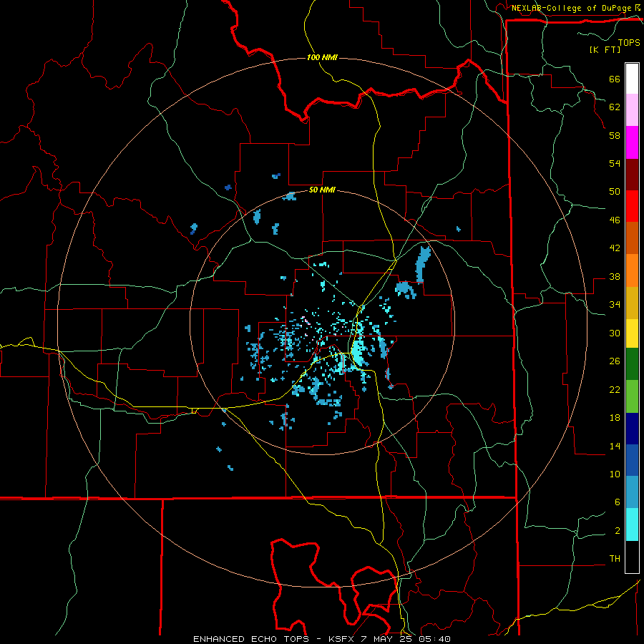Click the orange 42 kft legend swatch
This screenshot has width=644, height=644.
(632, 270)
